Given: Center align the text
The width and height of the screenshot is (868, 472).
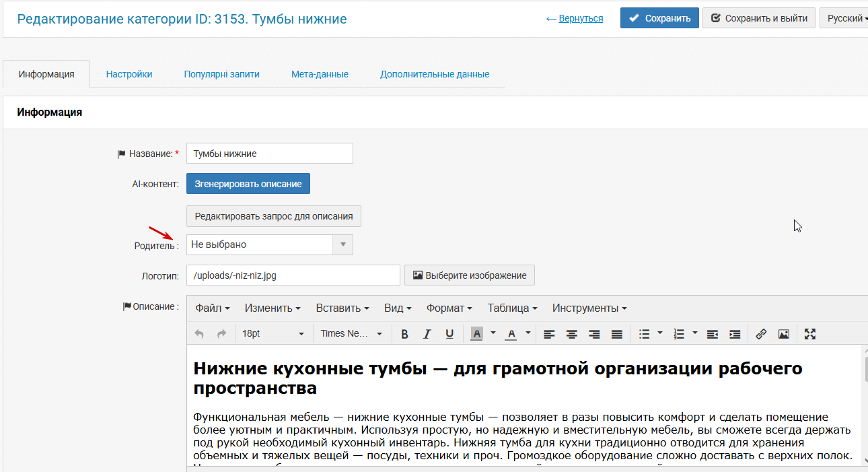Looking at the screenshot, I should coord(572,334).
